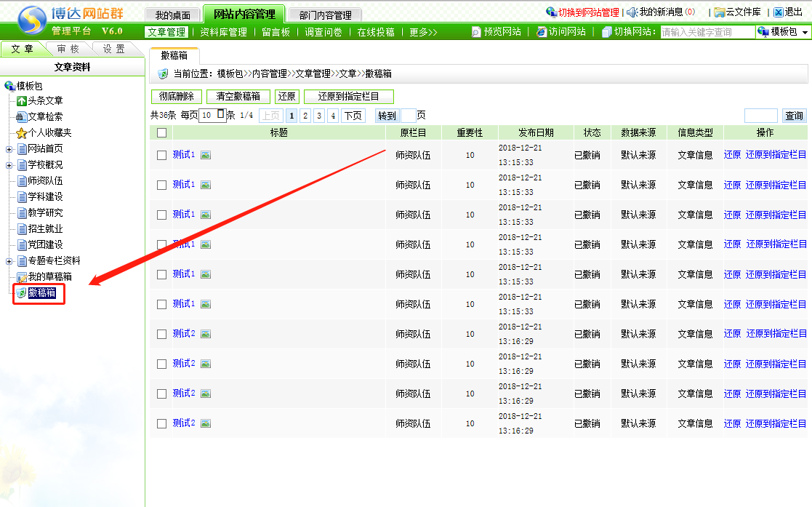The image size is (812, 507).
Task: Click the 清空撤稿箱 button
Action: [238, 97]
